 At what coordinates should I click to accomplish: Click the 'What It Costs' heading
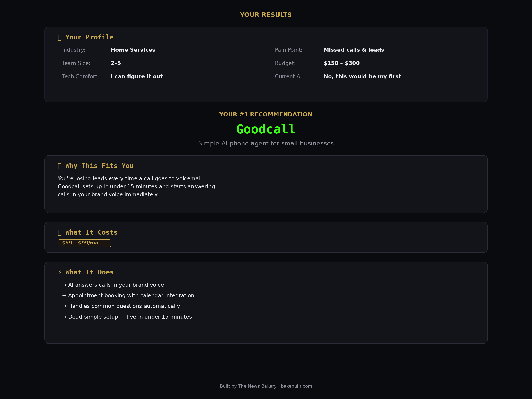tap(91, 232)
